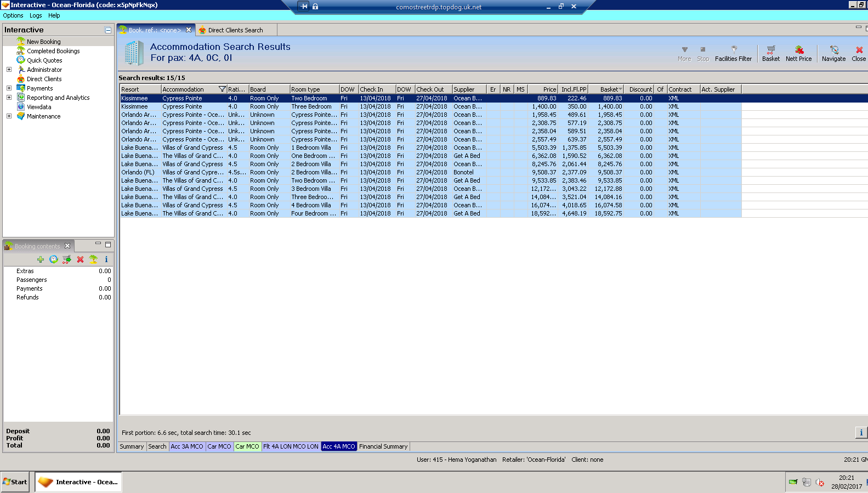Open the yellow Car MCO tab
Screen dimensions: 868x493
pyautogui.click(x=247, y=446)
